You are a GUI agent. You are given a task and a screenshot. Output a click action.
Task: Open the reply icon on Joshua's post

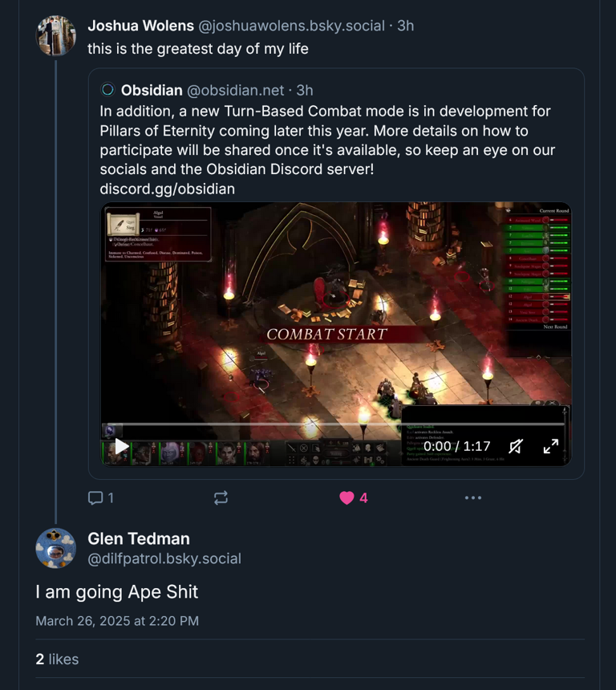(x=94, y=497)
